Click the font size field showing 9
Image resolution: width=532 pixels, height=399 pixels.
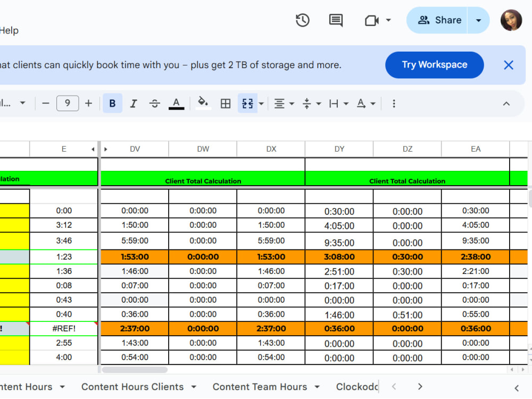pos(68,103)
